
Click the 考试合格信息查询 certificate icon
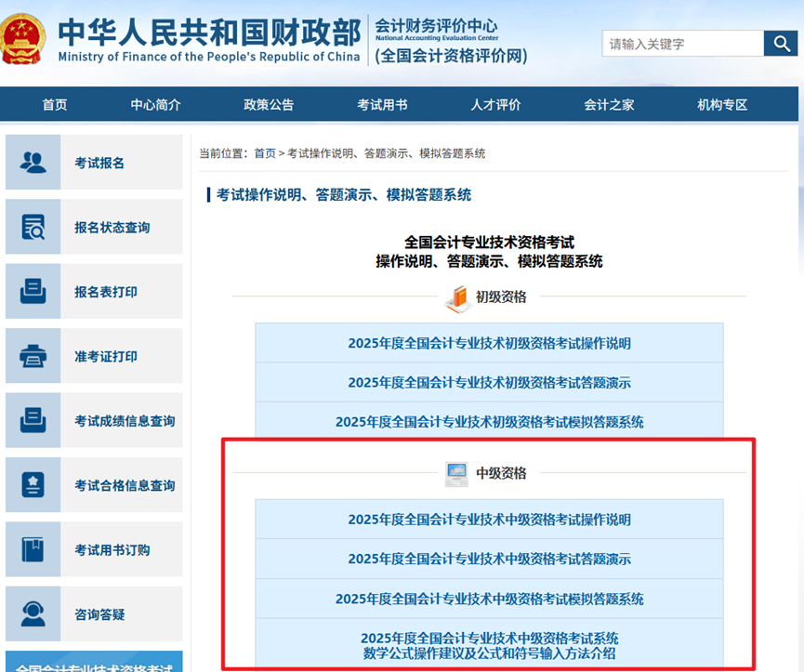click(33, 485)
